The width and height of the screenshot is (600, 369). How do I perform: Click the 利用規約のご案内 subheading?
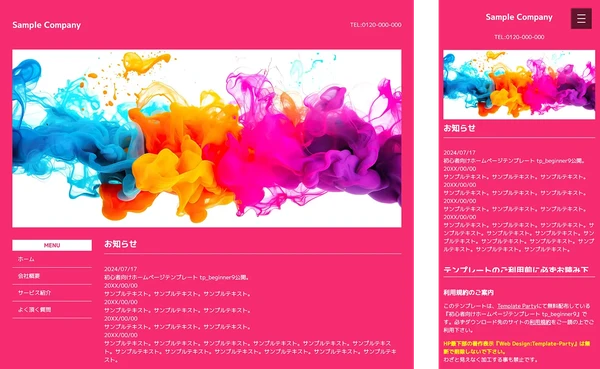(469, 292)
